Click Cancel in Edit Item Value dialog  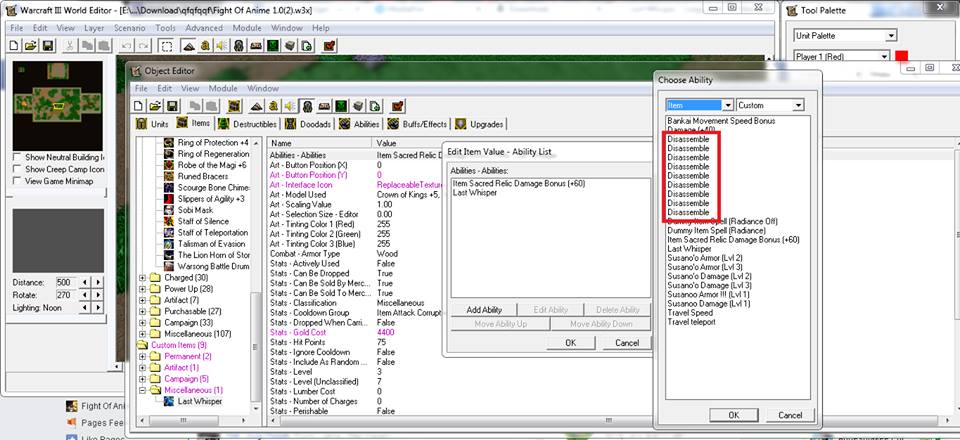pyautogui.click(x=626, y=343)
